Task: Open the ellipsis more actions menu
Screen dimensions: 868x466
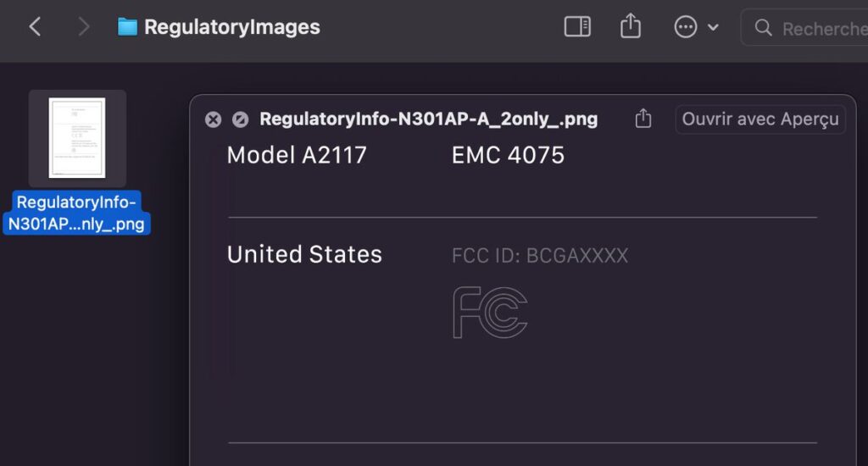Action: click(x=685, y=26)
